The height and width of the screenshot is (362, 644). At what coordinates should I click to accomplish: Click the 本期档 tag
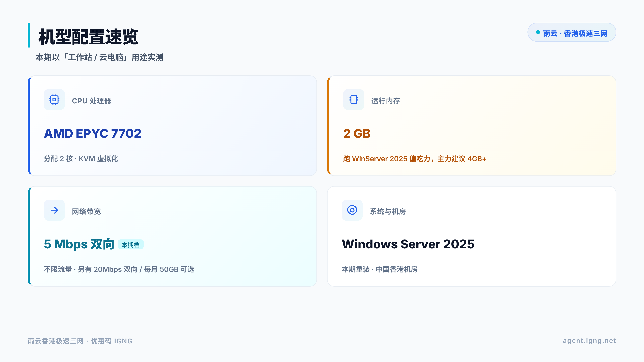click(130, 245)
